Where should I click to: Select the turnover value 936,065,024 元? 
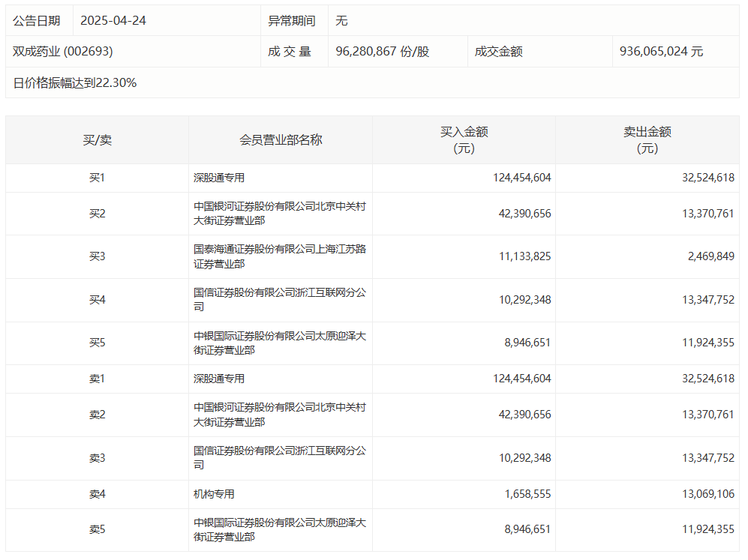tap(661, 52)
